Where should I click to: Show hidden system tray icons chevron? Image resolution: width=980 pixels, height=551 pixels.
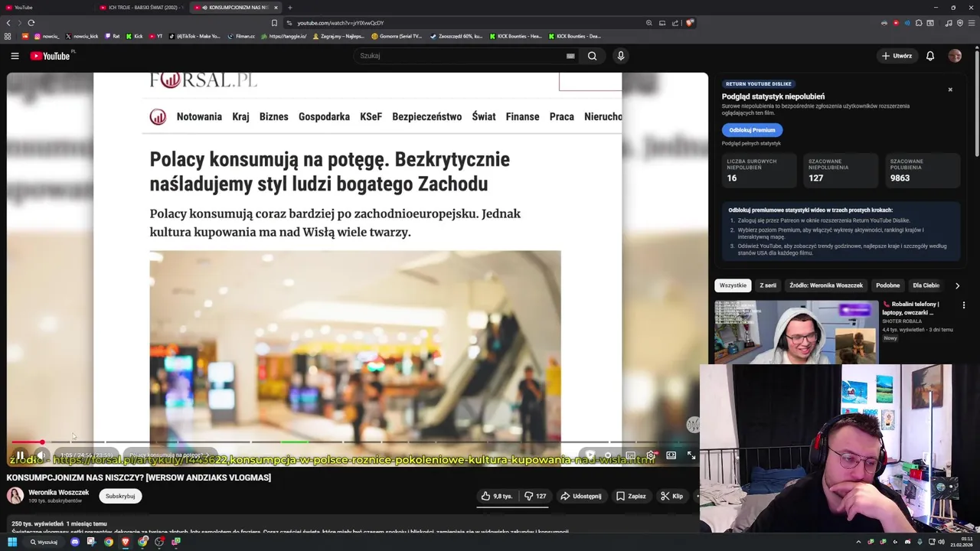858,542
